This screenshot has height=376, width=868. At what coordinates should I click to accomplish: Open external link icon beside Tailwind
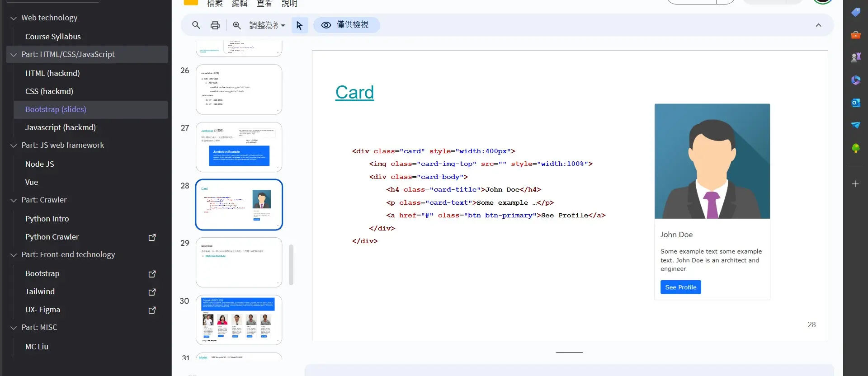point(152,292)
